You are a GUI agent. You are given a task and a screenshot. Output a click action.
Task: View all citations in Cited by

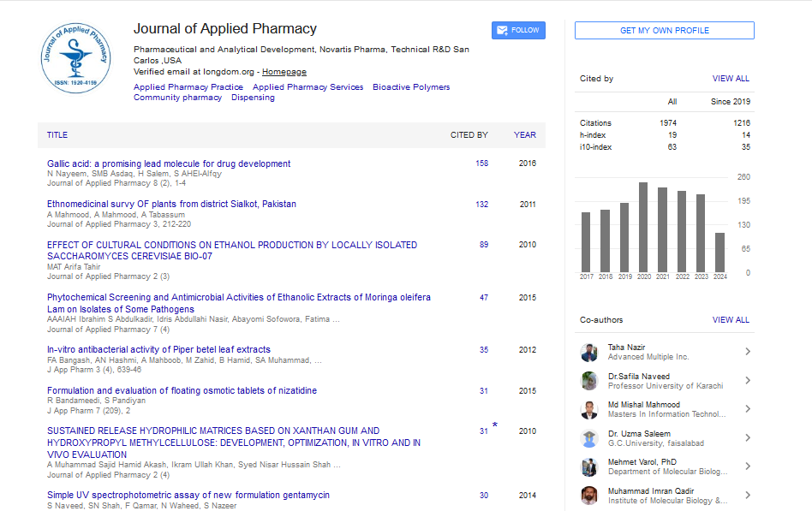click(731, 79)
